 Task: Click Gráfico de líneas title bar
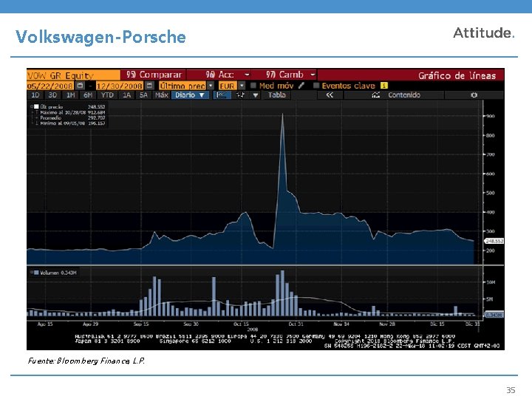pyautogui.click(x=411, y=75)
